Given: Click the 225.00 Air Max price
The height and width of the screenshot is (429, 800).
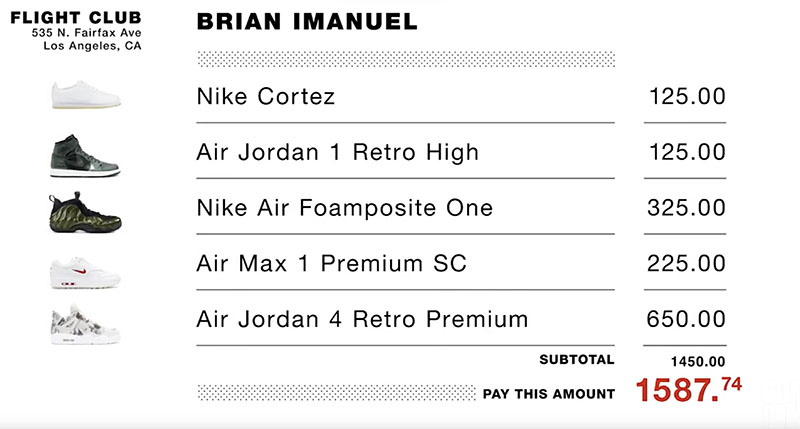Looking at the screenshot, I should (x=686, y=264).
